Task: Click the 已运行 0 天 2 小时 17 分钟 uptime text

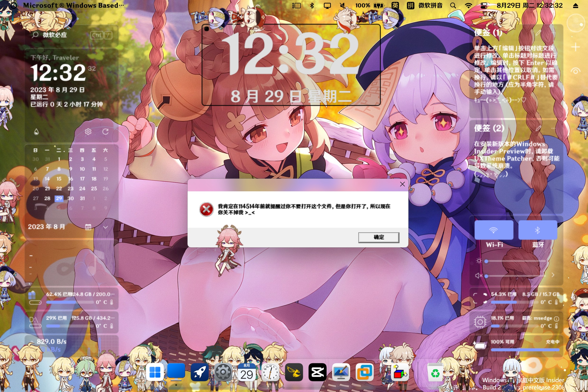Action: [66, 104]
